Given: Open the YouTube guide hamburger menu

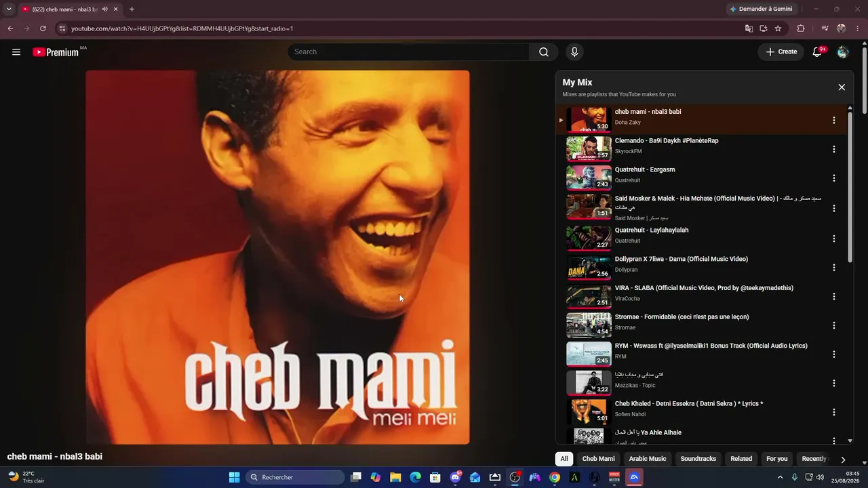Looking at the screenshot, I should 16,52.
